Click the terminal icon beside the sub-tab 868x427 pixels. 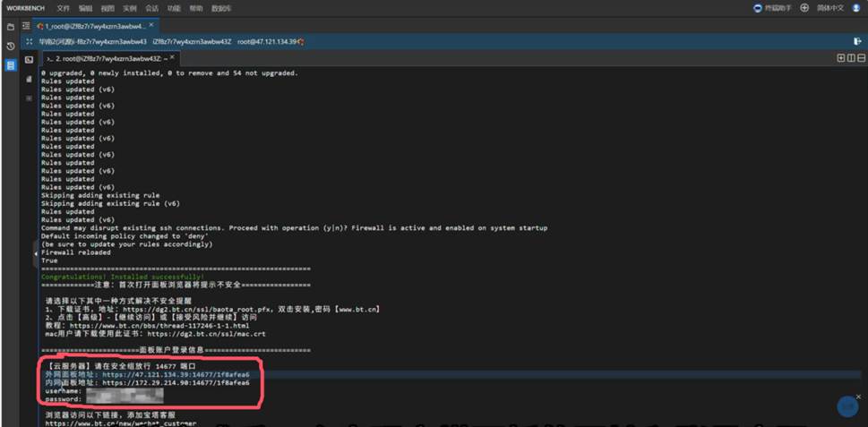29,59
